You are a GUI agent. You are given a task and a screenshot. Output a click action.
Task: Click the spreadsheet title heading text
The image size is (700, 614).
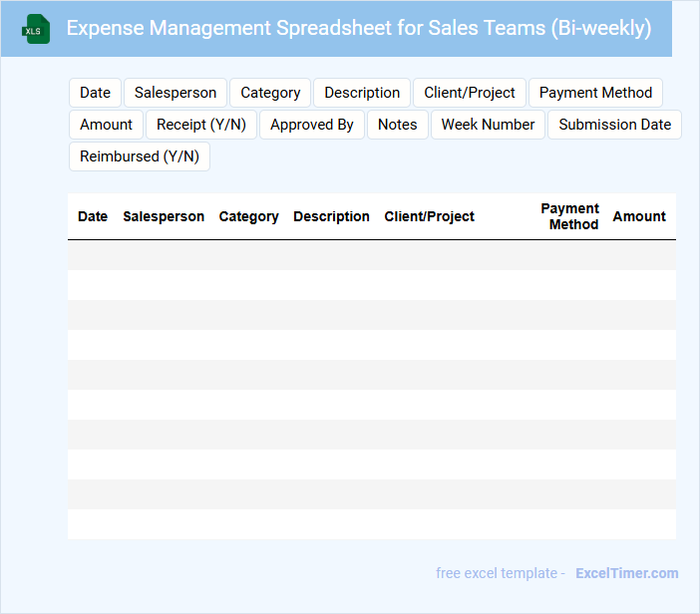pos(359,28)
